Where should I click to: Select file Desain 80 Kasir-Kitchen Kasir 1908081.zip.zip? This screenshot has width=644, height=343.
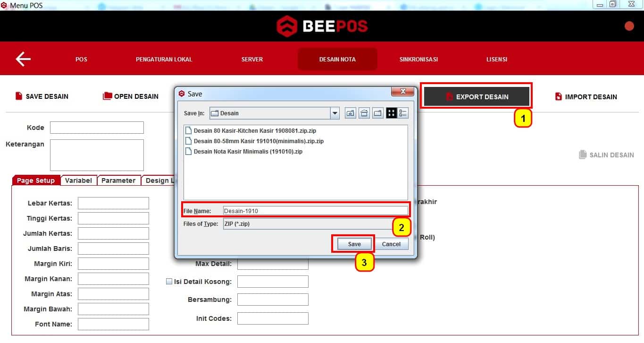(x=254, y=130)
